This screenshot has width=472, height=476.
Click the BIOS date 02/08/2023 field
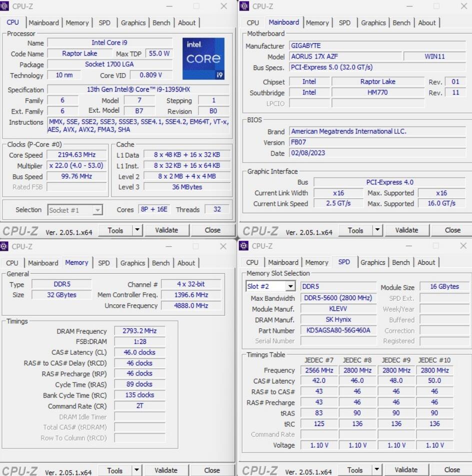(x=377, y=153)
